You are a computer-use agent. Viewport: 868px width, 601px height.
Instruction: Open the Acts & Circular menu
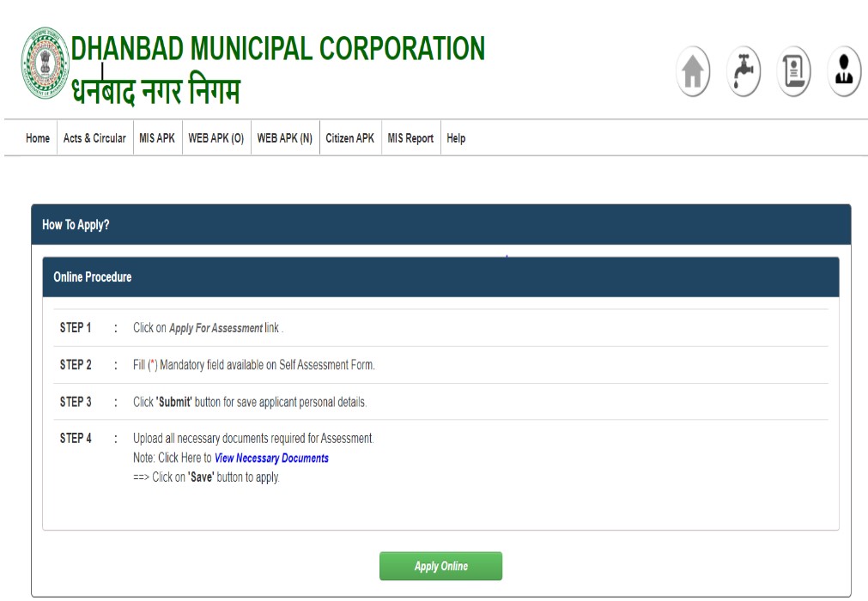point(94,137)
